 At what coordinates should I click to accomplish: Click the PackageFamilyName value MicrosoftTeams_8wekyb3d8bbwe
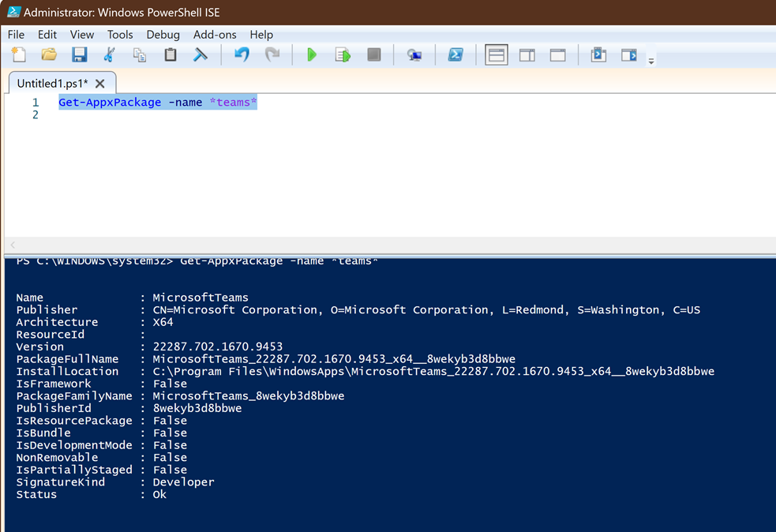coord(249,396)
